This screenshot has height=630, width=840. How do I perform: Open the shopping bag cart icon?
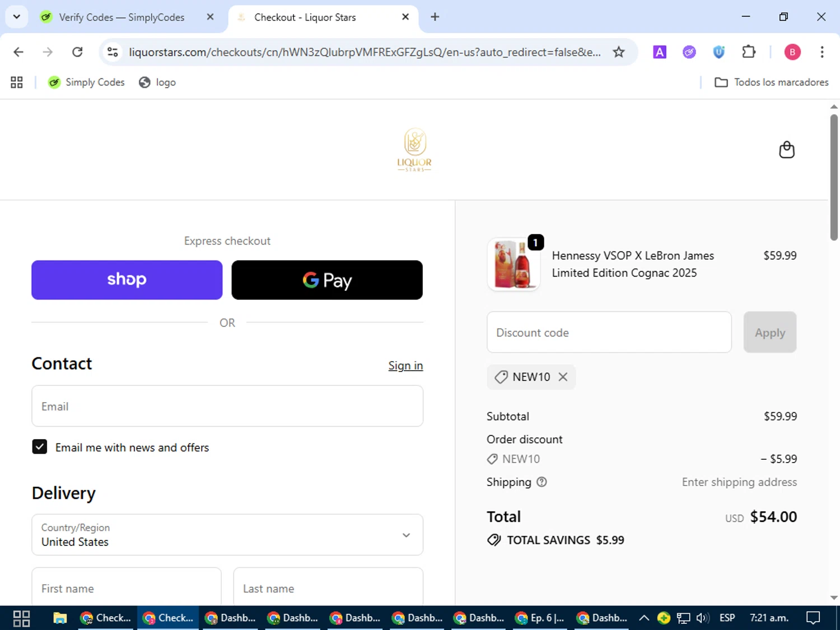coord(787,150)
